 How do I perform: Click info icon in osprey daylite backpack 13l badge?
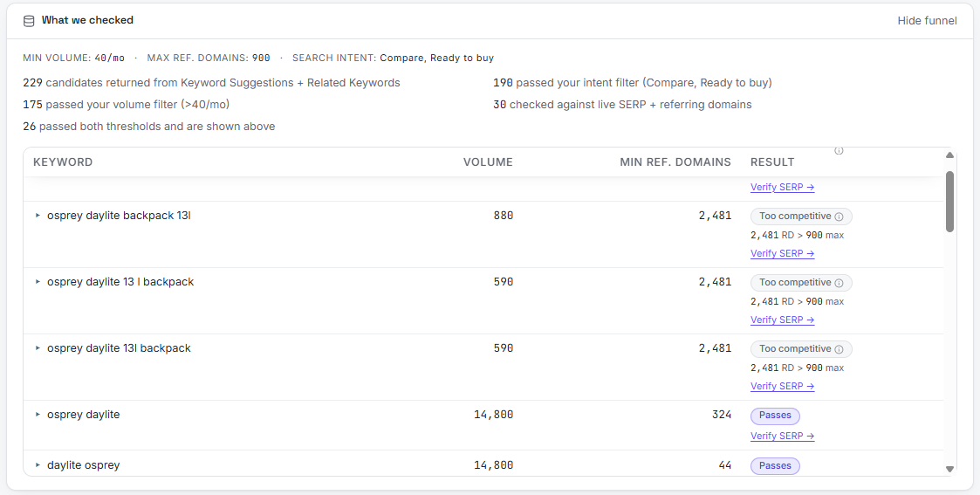839,217
